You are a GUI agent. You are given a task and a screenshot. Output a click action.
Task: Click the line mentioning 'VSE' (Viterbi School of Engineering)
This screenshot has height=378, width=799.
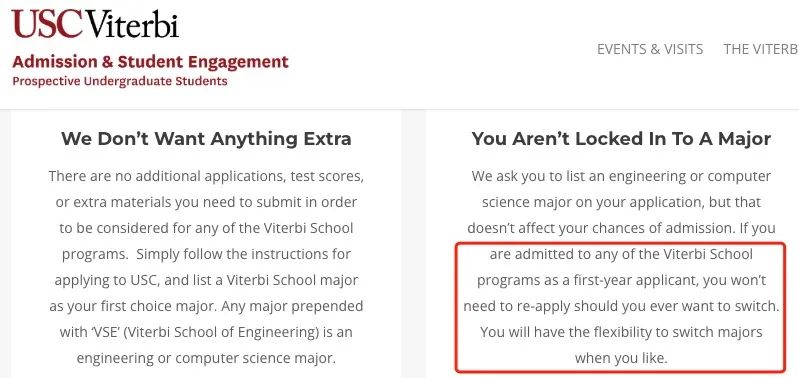click(x=206, y=332)
